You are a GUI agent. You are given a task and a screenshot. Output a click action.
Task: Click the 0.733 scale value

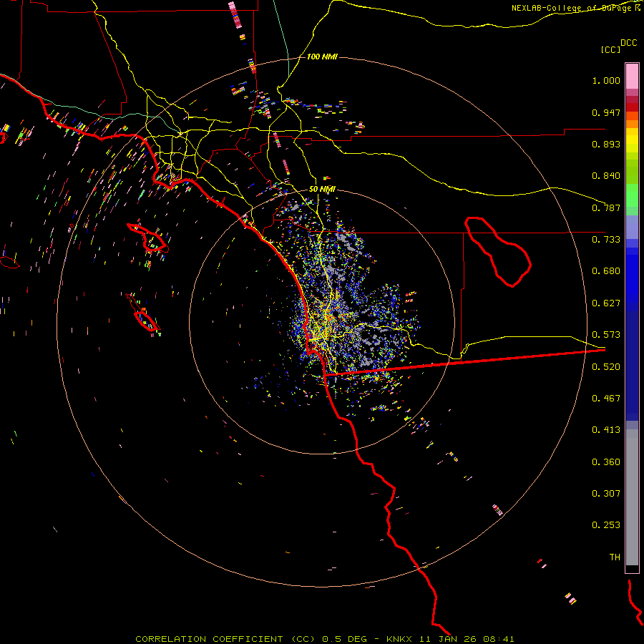606,240
